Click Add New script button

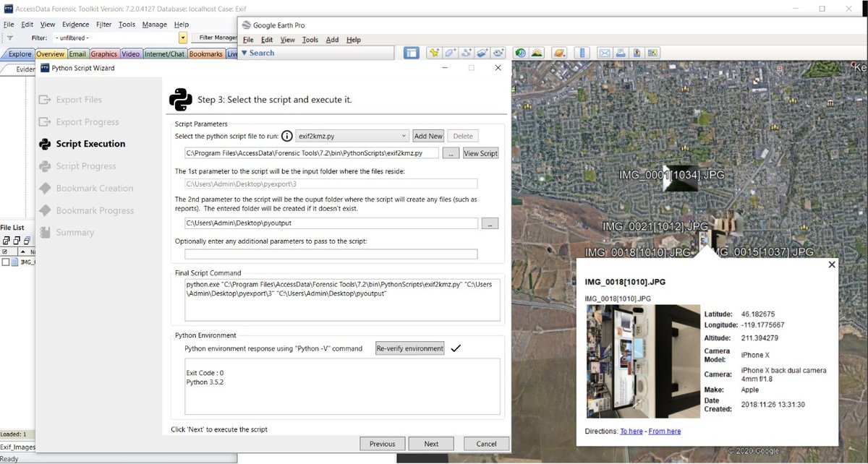click(x=428, y=136)
